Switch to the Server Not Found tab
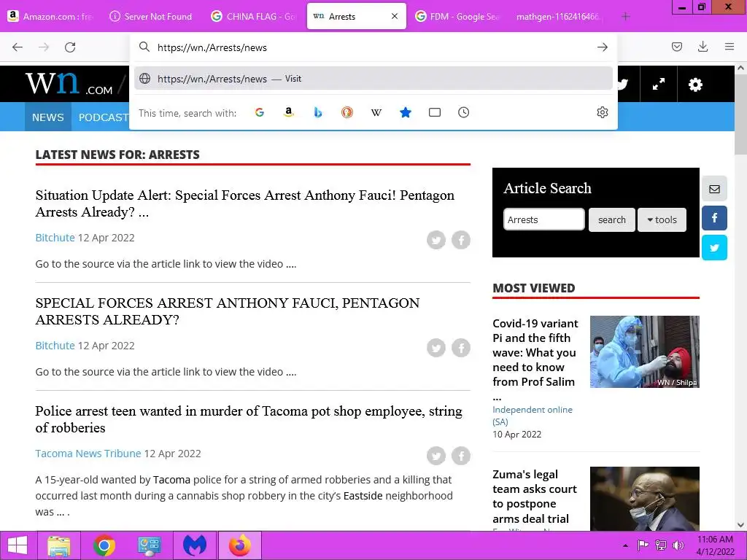The width and height of the screenshot is (747, 560). click(x=150, y=16)
